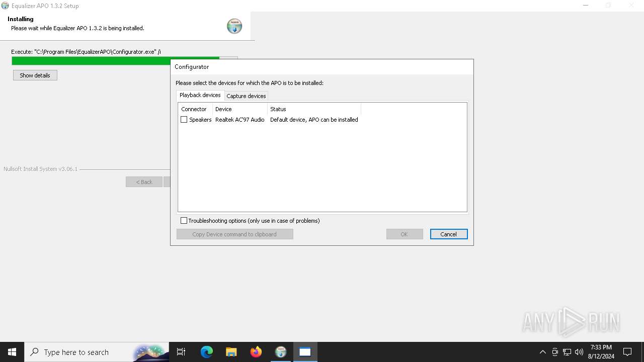The width and height of the screenshot is (644, 362).
Task: Minimize the Equalizer APO Setup window
Action: pos(586,6)
